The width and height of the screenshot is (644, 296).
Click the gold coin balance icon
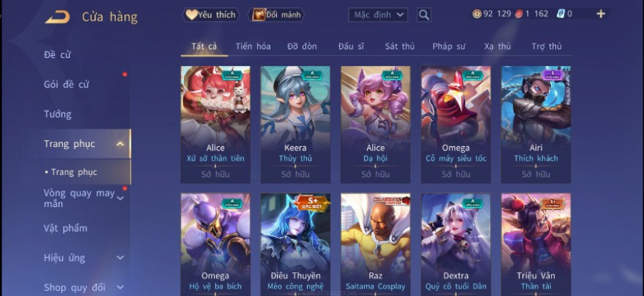(477, 14)
